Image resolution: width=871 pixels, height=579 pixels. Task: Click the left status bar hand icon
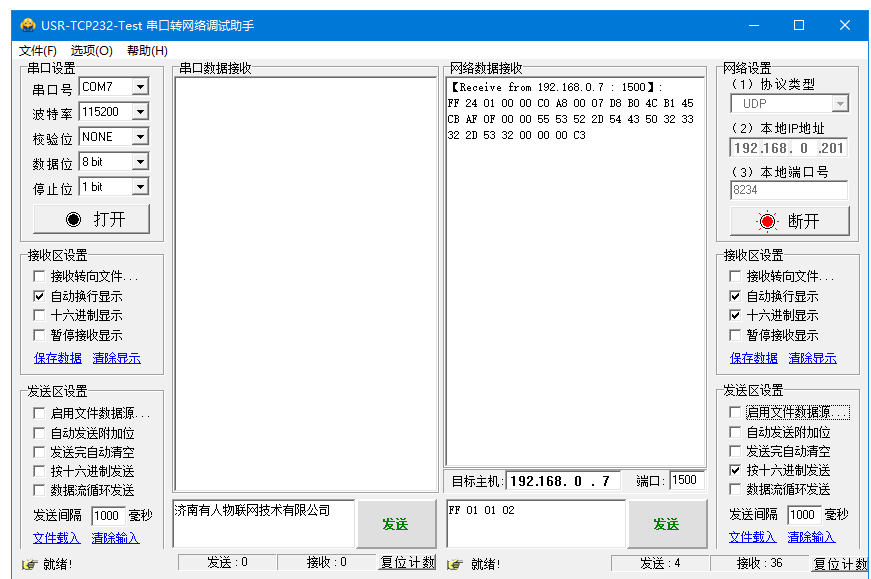[x=28, y=564]
